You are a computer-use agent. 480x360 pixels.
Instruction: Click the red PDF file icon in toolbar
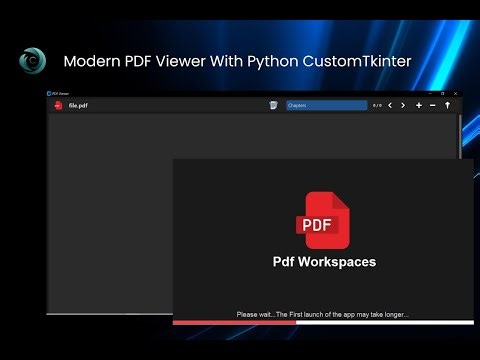58,105
